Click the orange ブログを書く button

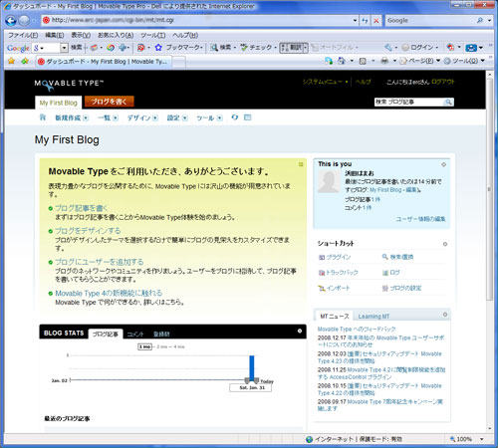click(109, 102)
